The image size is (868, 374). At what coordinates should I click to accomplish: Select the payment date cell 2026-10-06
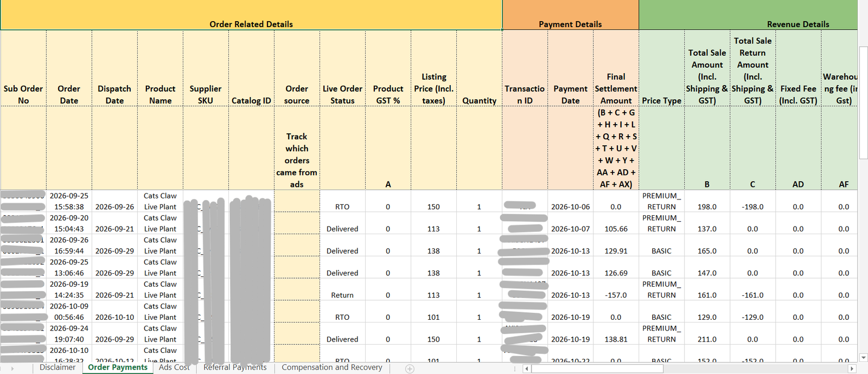[570, 201]
